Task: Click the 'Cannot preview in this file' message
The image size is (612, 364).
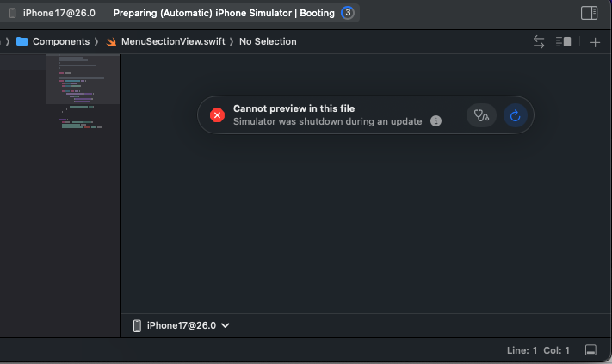Action: [294, 108]
